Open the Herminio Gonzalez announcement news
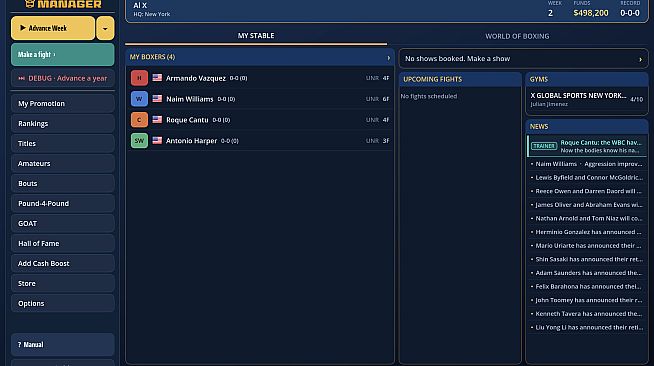Viewport: 654px width, 366px height. point(587,232)
